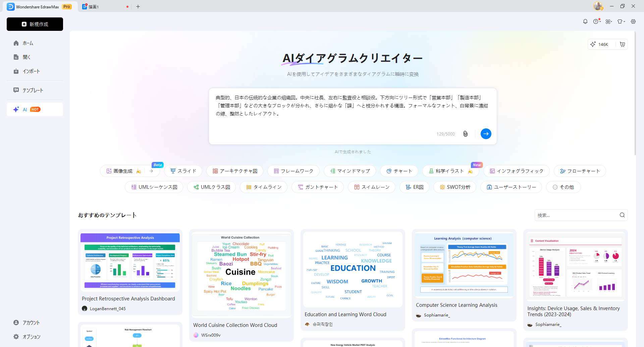Open the notification bell in the top toolbar

click(585, 21)
